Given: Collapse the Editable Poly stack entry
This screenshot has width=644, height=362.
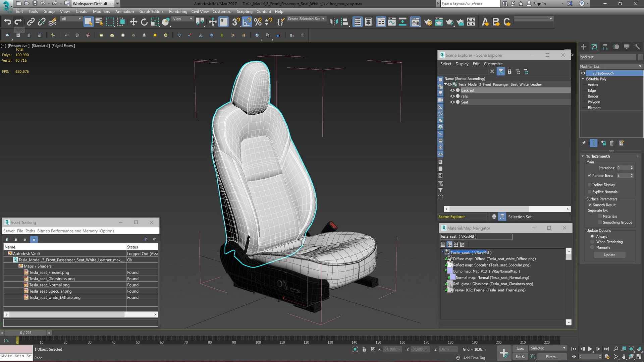Looking at the screenshot, I should pos(583,79).
